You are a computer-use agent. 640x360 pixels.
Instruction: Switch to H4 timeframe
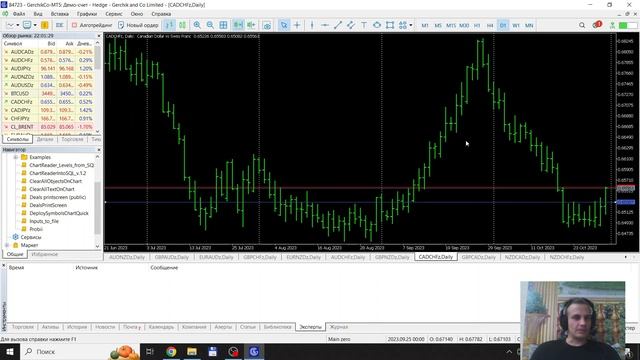point(490,25)
